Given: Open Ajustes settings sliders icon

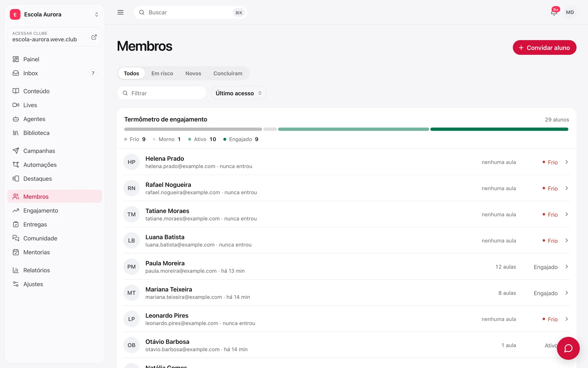Looking at the screenshot, I should click(x=16, y=284).
